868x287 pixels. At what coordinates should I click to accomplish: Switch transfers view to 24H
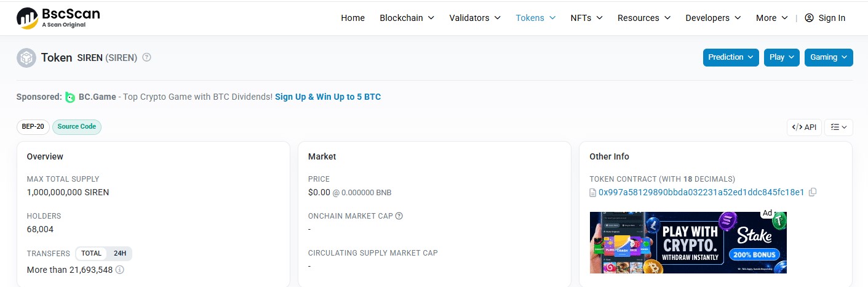coord(120,253)
